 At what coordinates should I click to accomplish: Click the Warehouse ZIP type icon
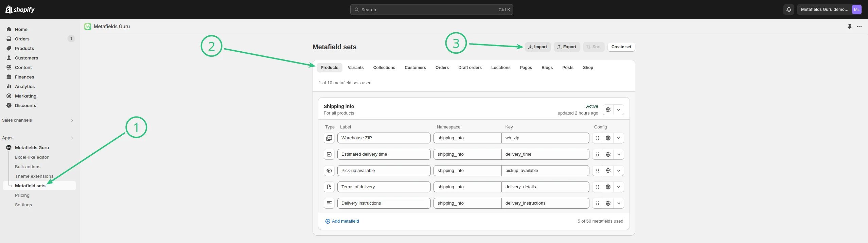[329, 138]
